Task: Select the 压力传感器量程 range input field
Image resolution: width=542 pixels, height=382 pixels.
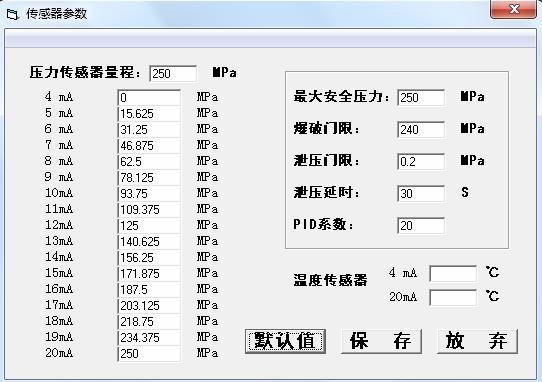Action: tap(173, 73)
